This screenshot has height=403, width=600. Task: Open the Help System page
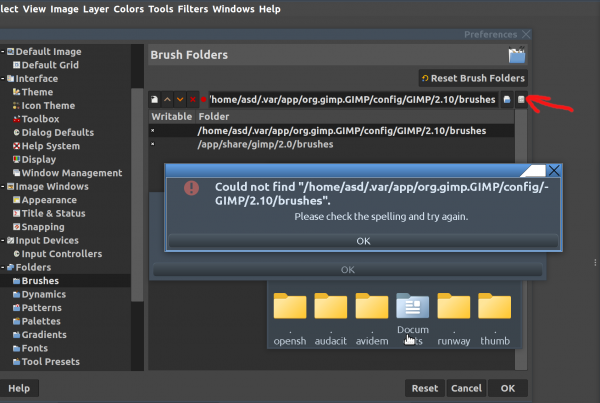[51, 146]
